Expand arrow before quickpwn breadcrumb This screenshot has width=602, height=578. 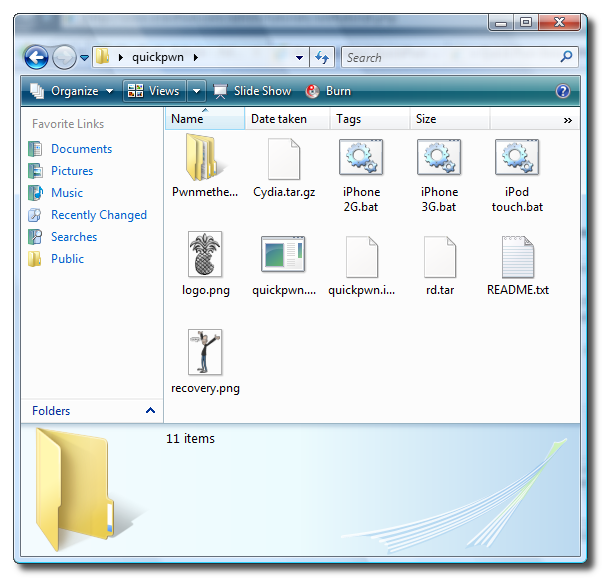[x=121, y=58]
